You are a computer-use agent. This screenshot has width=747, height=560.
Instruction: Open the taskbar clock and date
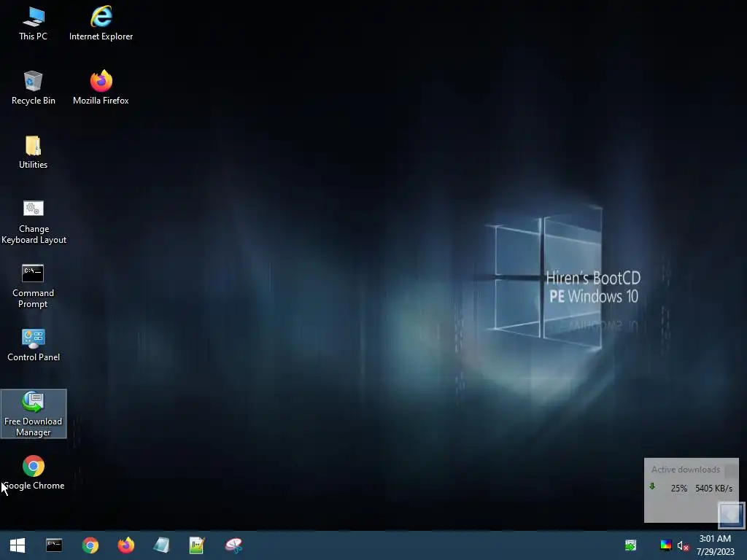coord(715,545)
